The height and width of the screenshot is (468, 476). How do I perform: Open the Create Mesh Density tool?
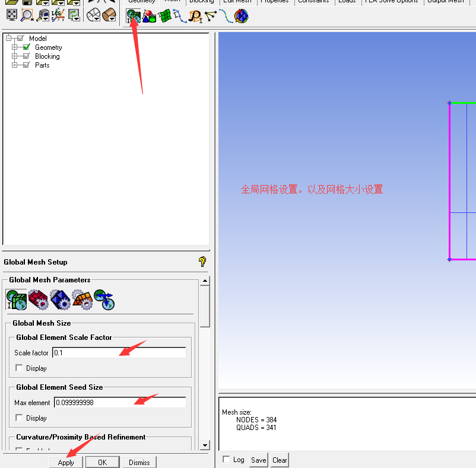(x=195, y=16)
